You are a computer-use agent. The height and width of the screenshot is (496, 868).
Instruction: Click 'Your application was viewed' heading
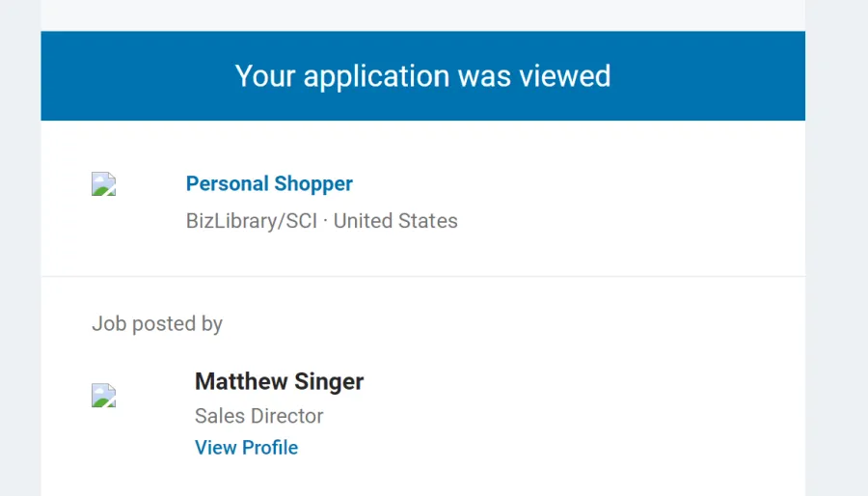[423, 76]
